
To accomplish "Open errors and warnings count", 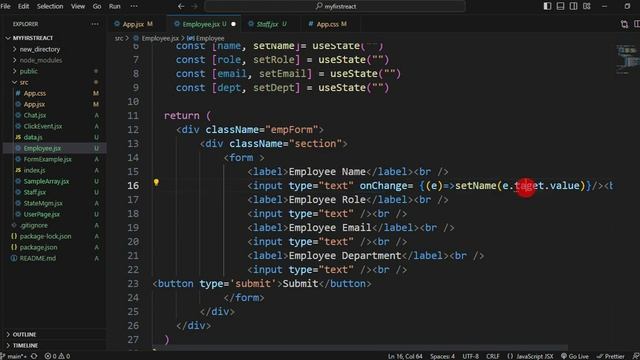I will (x=57, y=356).
